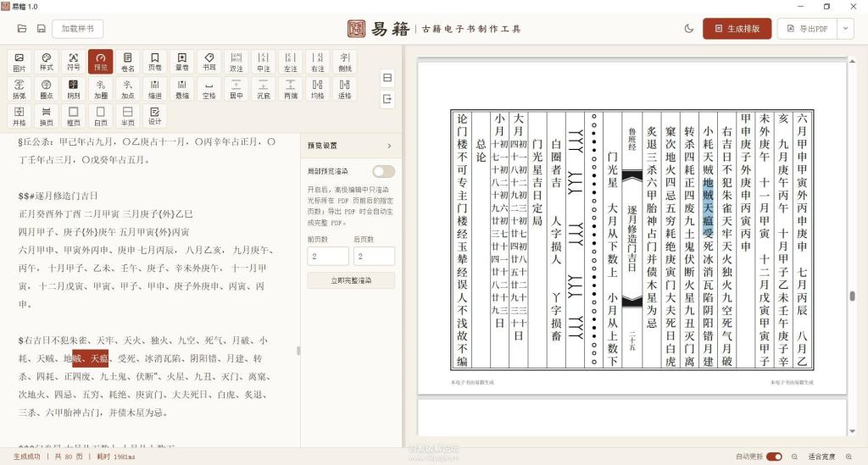This screenshot has height=465, width=868.
Task: Align text with 沉底 bottom tool
Action: tap(264, 88)
